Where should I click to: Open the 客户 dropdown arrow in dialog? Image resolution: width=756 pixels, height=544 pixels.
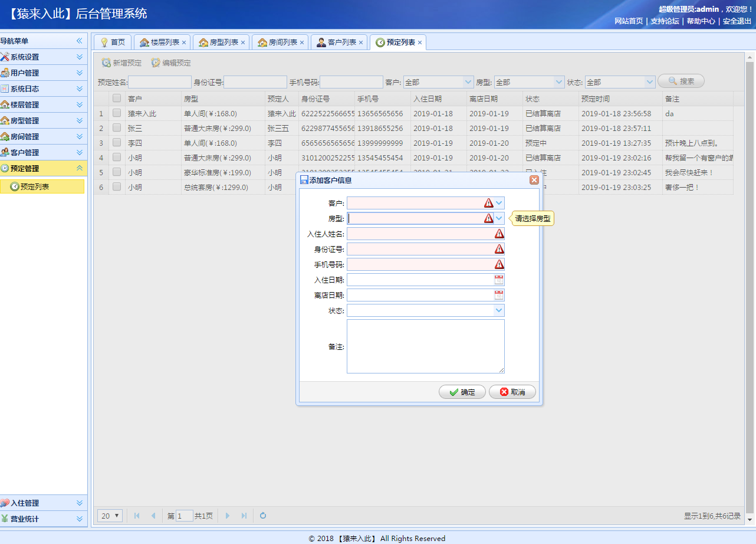tap(499, 203)
